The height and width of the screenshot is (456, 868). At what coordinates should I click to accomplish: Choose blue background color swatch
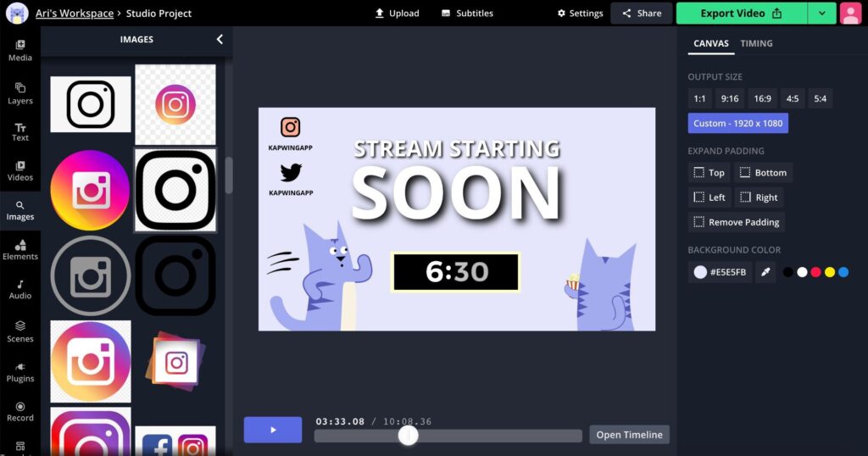pos(843,272)
